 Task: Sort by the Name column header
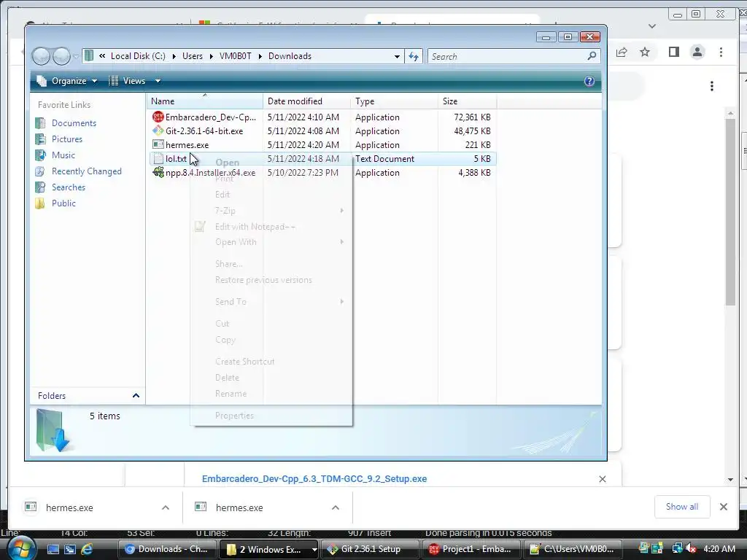(204, 101)
